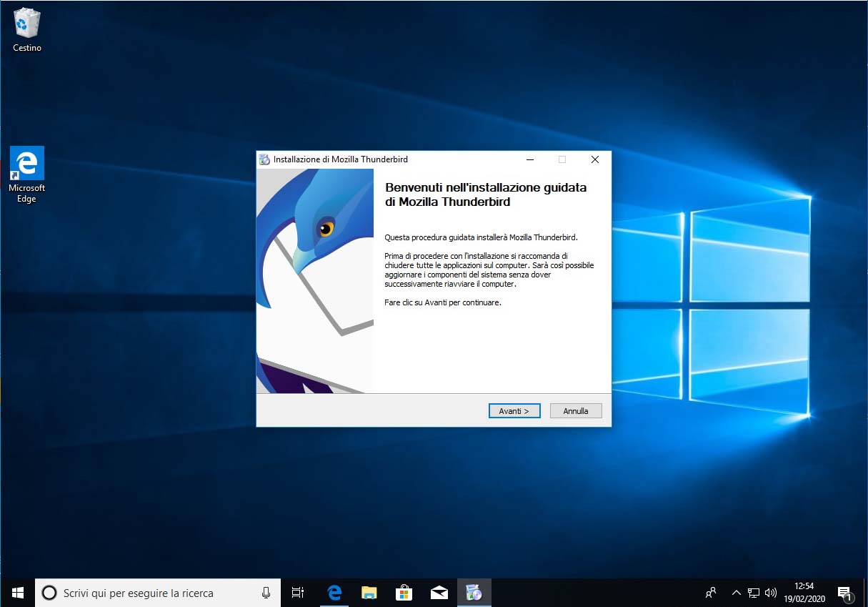Open the Mail app from the taskbar
This screenshot has height=607, width=868.
439,593
